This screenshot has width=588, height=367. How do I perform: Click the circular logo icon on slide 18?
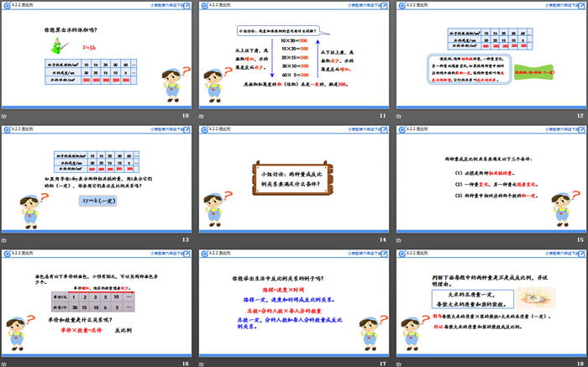coord(402,254)
